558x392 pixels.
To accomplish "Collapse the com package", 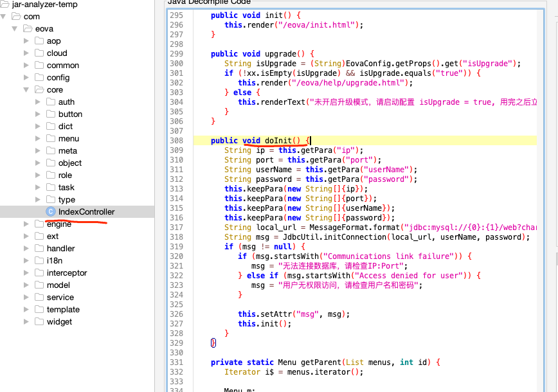I will [x=3, y=17].
